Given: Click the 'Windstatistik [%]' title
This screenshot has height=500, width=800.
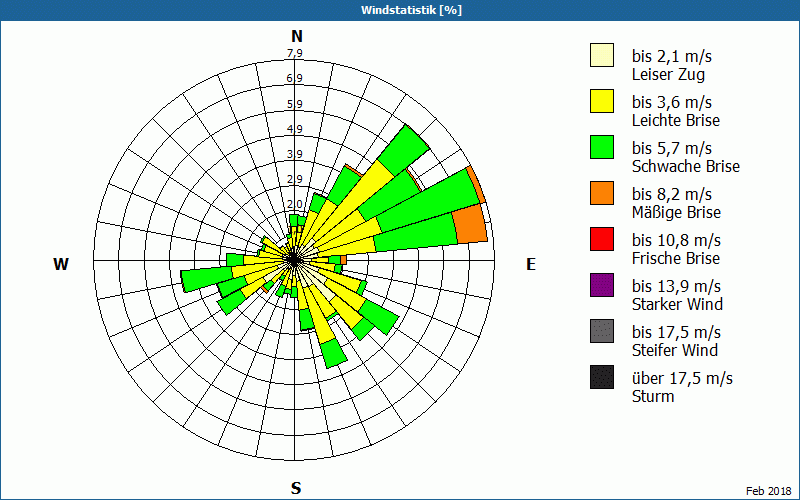Looking at the screenshot, I should click(x=411, y=10).
